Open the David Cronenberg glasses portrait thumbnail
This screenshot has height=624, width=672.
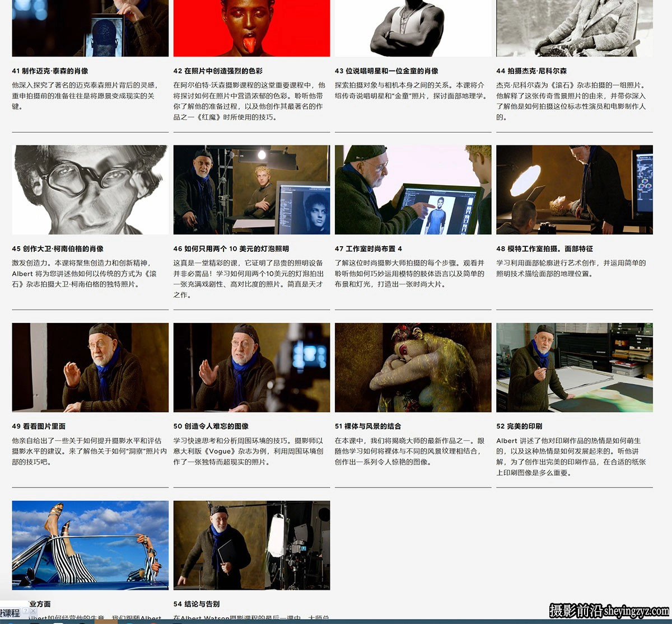coord(90,190)
